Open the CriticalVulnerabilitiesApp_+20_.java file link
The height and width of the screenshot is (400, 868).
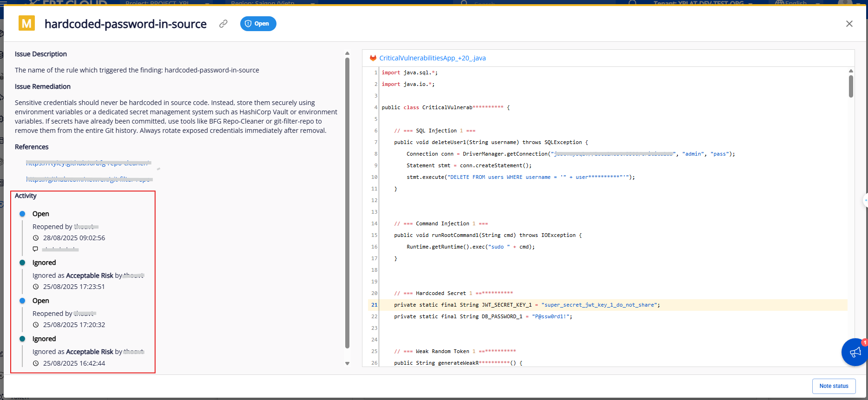click(432, 58)
